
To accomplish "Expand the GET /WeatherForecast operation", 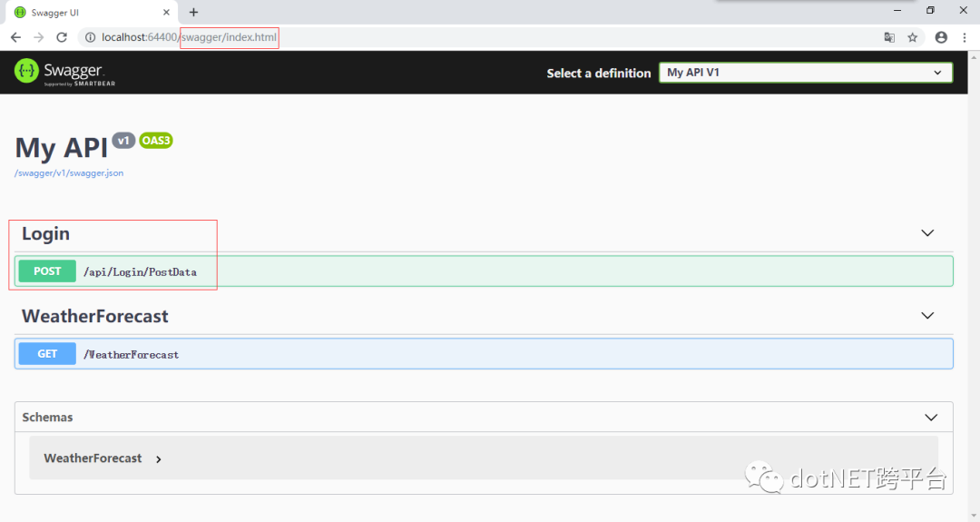I will (484, 354).
